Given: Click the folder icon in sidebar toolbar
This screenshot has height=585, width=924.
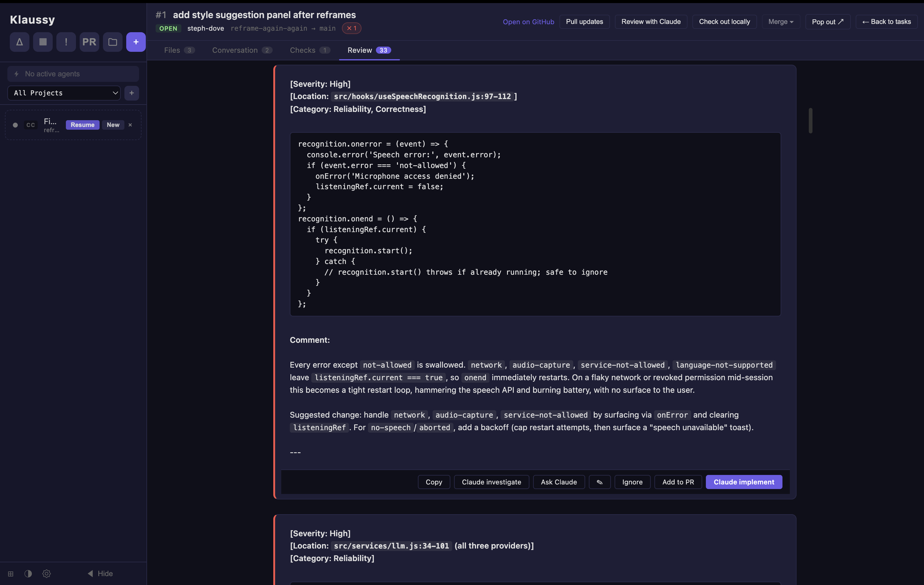Looking at the screenshot, I should pyautogui.click(x=112, y=42).
